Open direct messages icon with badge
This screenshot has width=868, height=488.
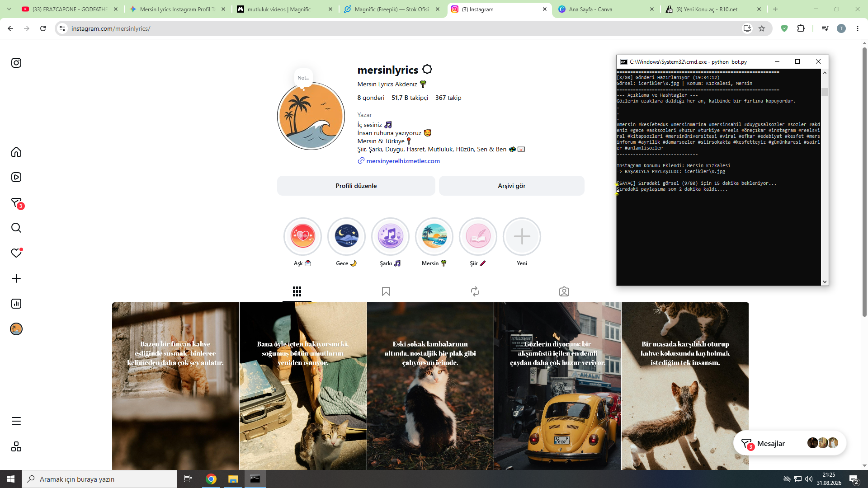[x=17, y=203]
